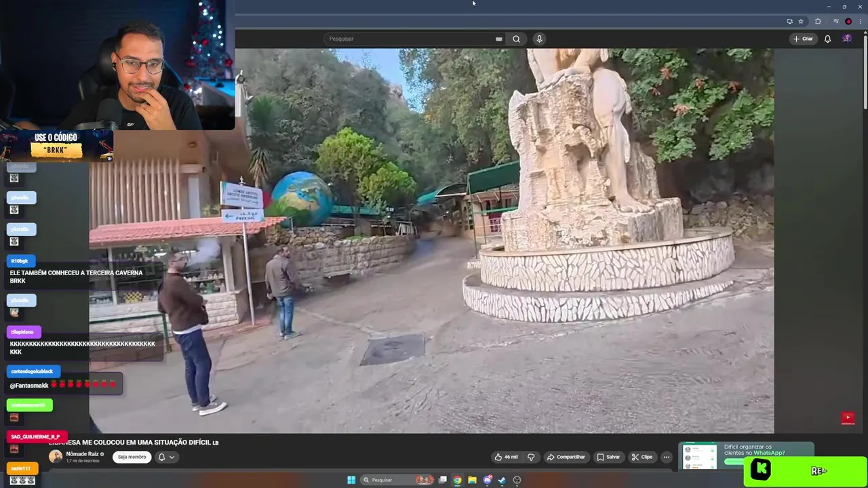Click the Compartilhar share button
The image size is (868, 488).
pos(566,457)
